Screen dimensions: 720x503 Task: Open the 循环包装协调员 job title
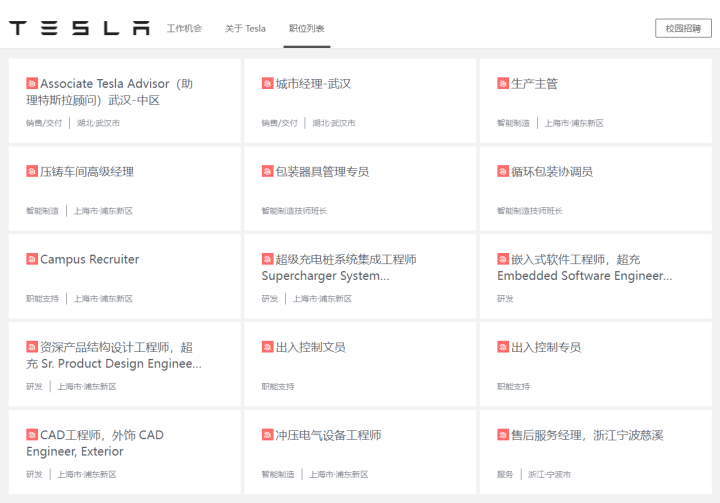point(552,172)
